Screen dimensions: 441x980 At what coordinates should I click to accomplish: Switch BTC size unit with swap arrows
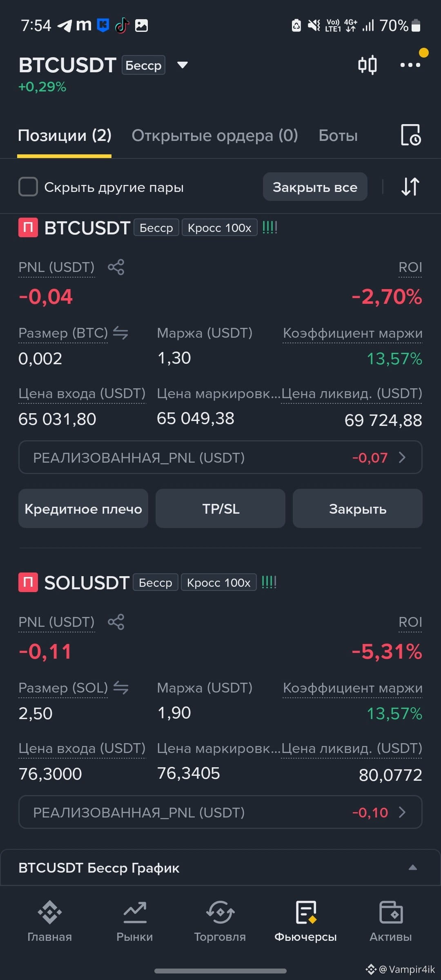click(x=120, y=333)
